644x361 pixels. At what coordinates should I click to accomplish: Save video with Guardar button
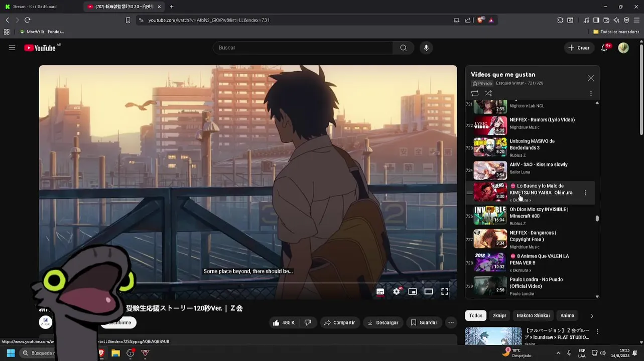point(424,322)
